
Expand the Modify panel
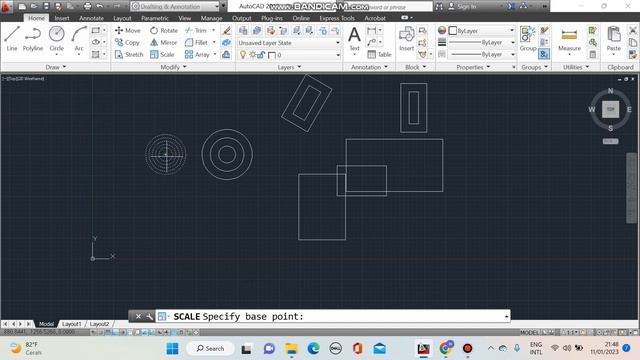pos(173,67)
